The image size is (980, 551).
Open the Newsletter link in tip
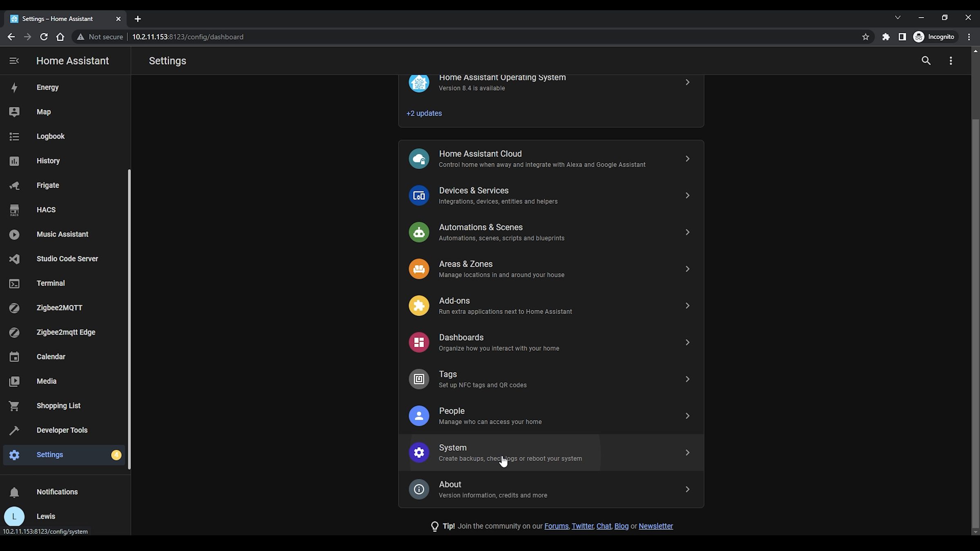pos(655,526)
